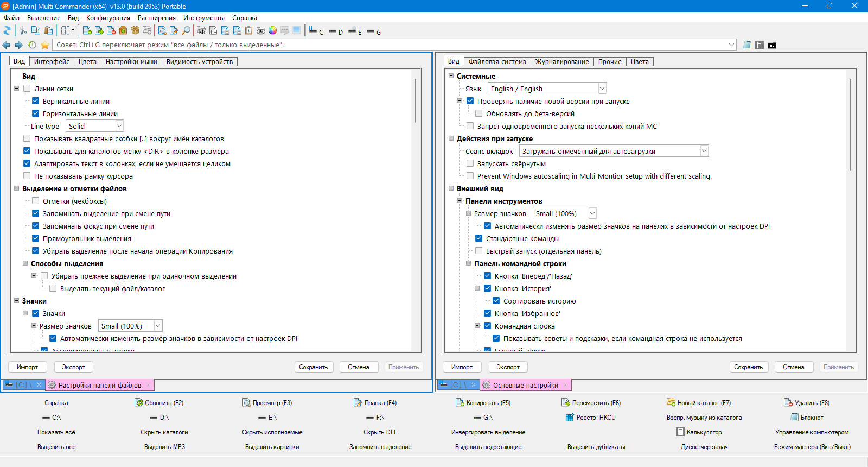Click the New file icon with green plus
Image resolution: width=868 pixels, height=467 pixels.
[87, 30]
